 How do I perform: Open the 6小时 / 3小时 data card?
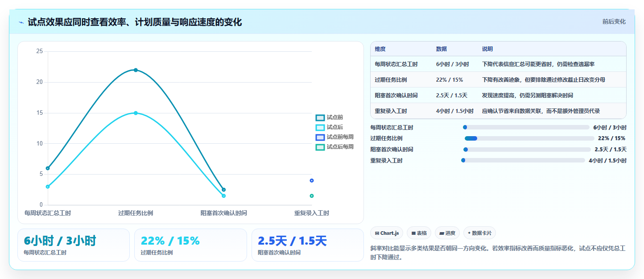[74, 245]
